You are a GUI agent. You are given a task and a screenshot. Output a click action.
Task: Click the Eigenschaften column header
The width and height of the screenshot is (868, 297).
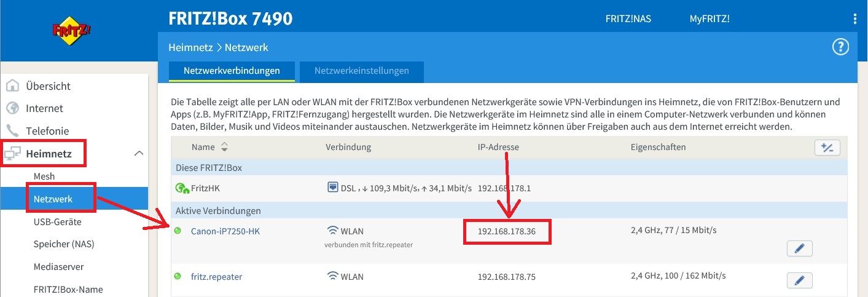point(658,147)
